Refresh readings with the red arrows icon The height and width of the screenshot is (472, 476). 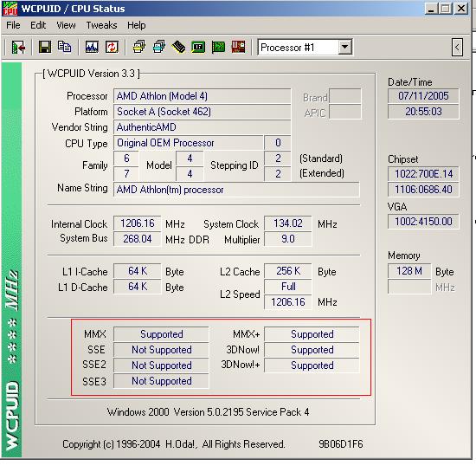(x=112, y=47)
